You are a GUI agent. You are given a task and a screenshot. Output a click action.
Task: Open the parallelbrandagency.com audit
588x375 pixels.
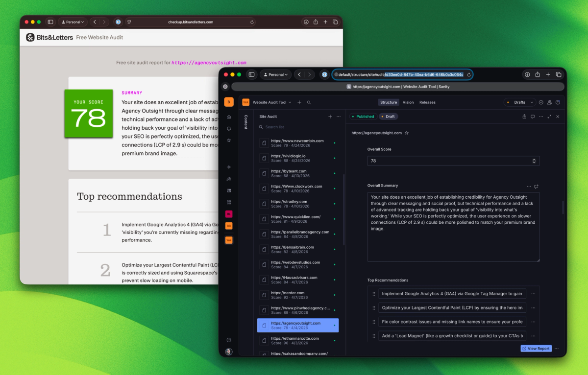point(298,234)
